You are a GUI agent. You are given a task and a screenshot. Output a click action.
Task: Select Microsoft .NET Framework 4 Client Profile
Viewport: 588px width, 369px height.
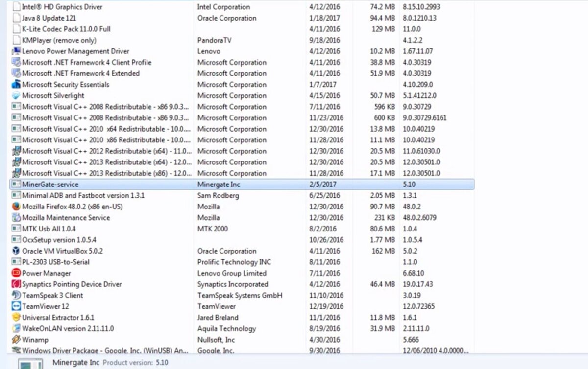(x=87, y=63)
